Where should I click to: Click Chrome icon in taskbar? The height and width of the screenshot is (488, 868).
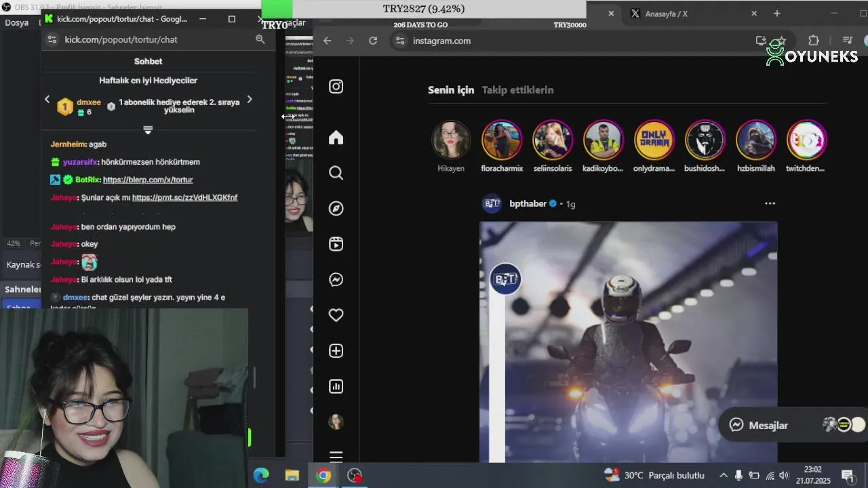(323, 475)
